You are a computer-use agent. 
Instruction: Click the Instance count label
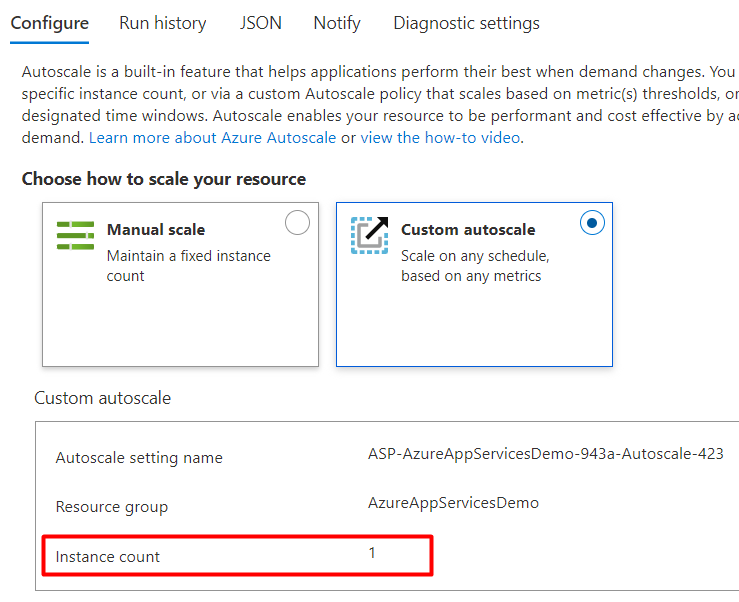point(108,556)
